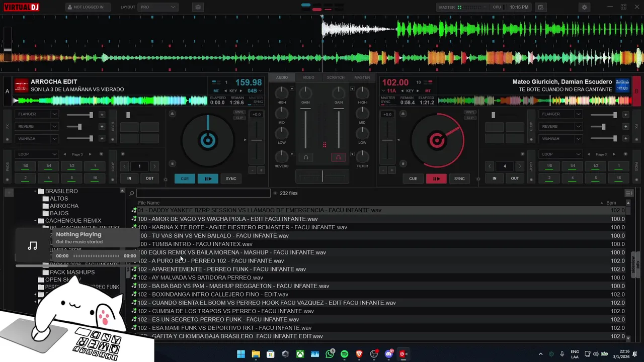Screen dimensions: 644x362
Task: Sort the browser list by Bpm column
Action: point(611,203)
